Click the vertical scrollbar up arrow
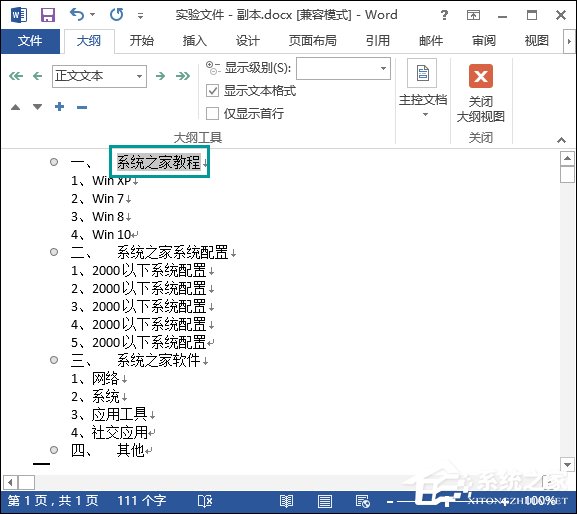The image size is (577, 514). (567, 158)
